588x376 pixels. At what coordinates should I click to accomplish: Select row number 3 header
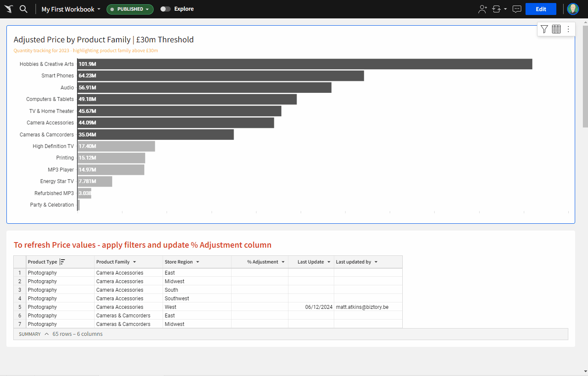(20, 290)
